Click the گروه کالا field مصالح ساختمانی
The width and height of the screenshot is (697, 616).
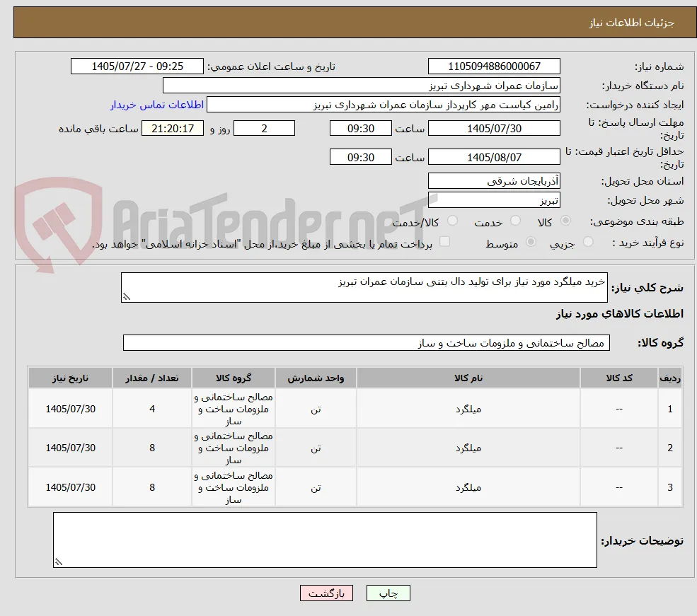tap(367, 343)
